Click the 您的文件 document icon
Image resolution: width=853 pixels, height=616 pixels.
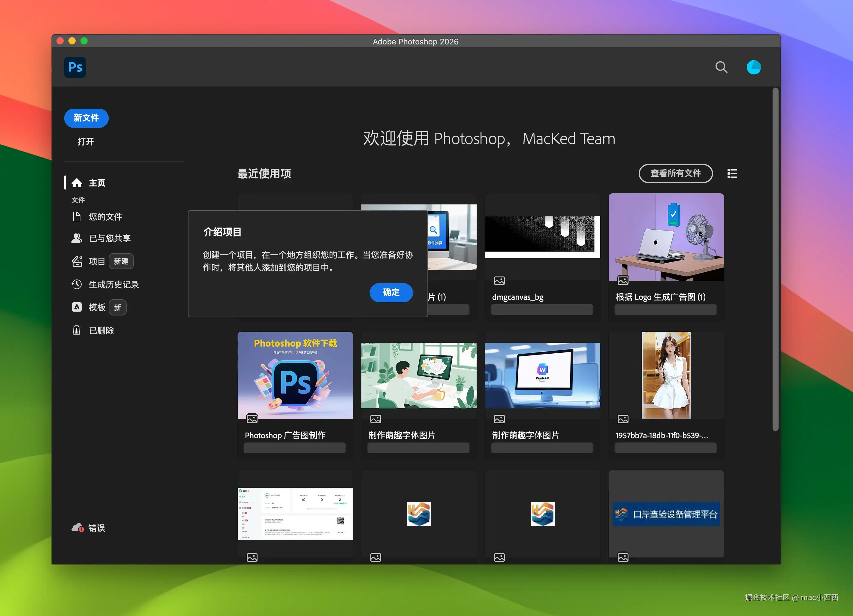(x=77, y=216)
